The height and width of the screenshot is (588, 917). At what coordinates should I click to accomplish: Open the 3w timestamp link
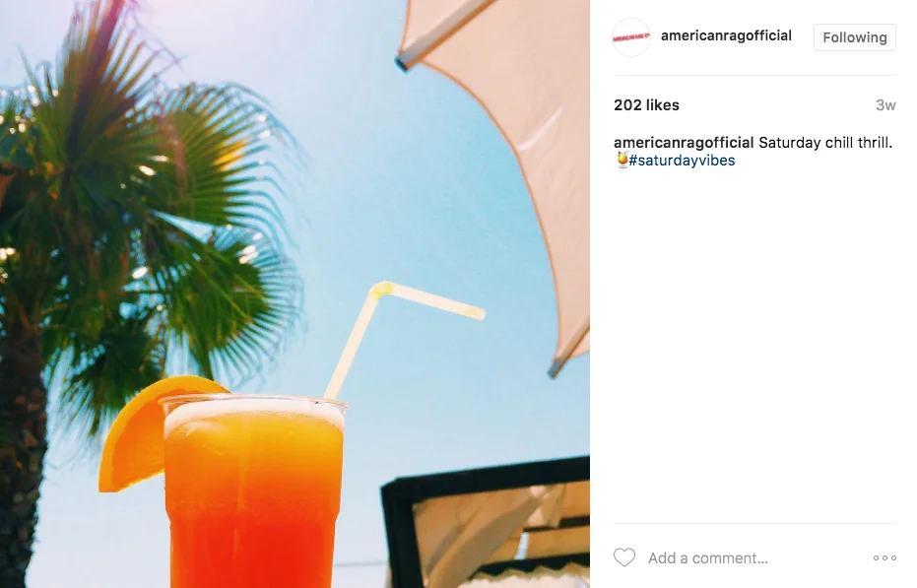(x=885, y=105)
